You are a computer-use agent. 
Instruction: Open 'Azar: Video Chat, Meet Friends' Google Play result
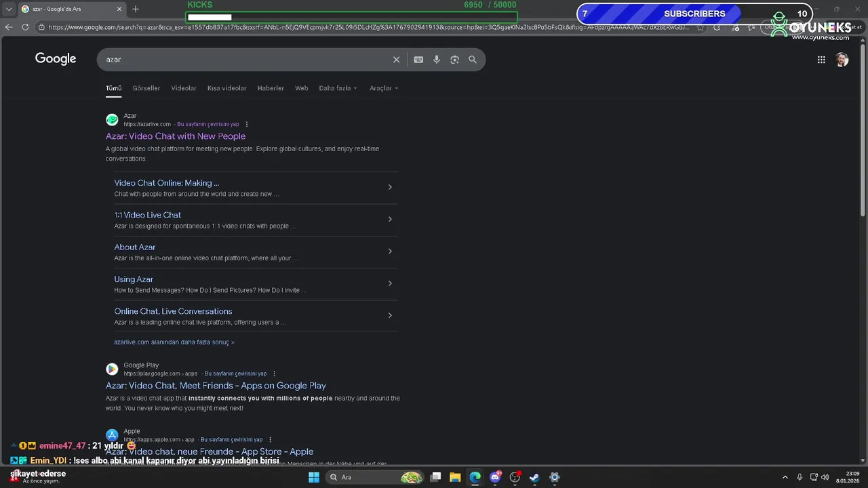tap(216, 386)
